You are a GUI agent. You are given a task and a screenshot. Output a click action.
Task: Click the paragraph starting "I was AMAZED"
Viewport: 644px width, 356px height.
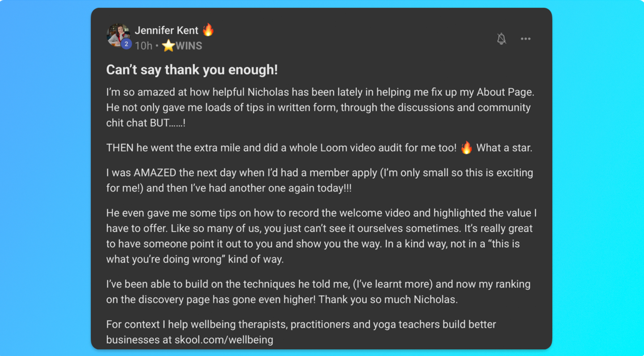click(x=319, y=180)
